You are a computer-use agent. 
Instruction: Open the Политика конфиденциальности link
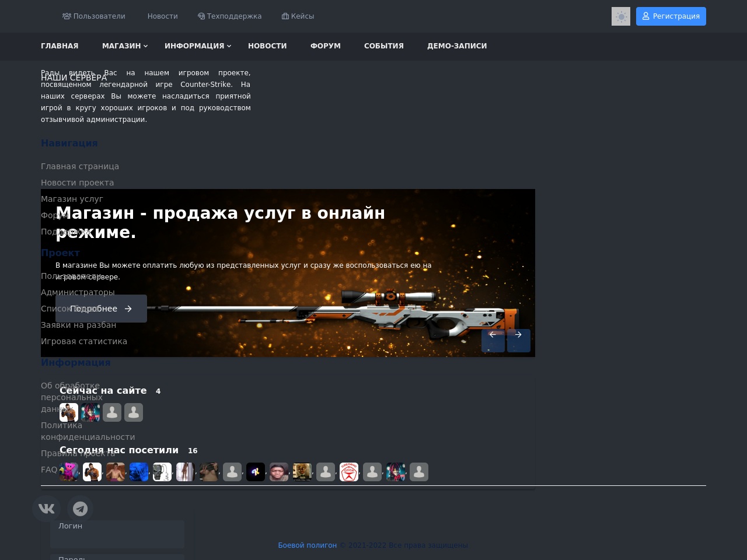(88, 431)
